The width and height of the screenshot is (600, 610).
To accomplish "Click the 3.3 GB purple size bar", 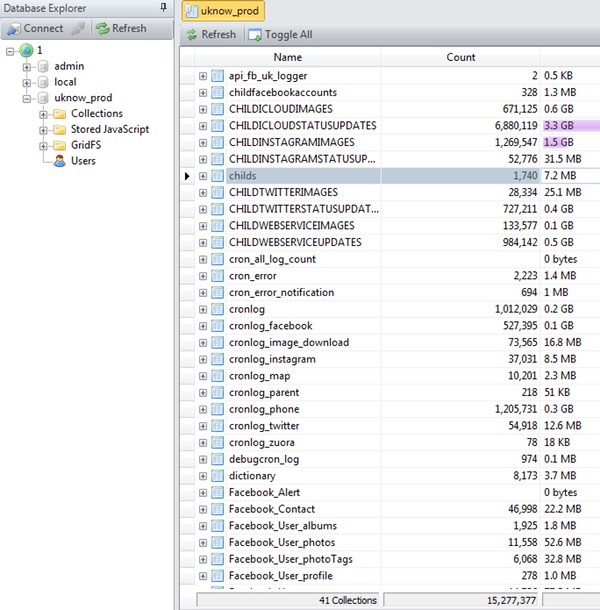I will [571, 126].
